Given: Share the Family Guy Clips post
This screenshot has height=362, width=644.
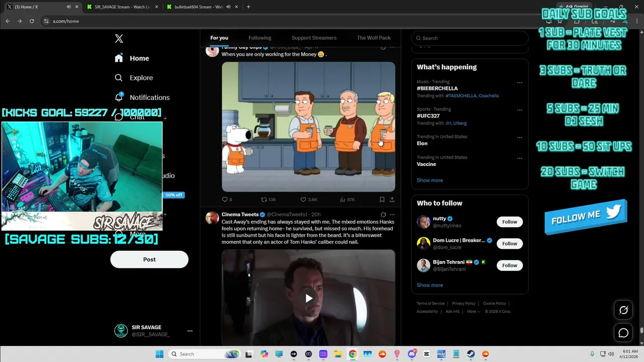Looking at the screenshot, I should (392, 200).
